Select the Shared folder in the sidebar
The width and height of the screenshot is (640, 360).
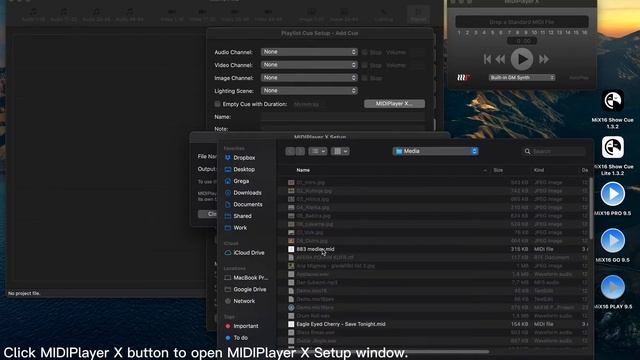[242, 216]
